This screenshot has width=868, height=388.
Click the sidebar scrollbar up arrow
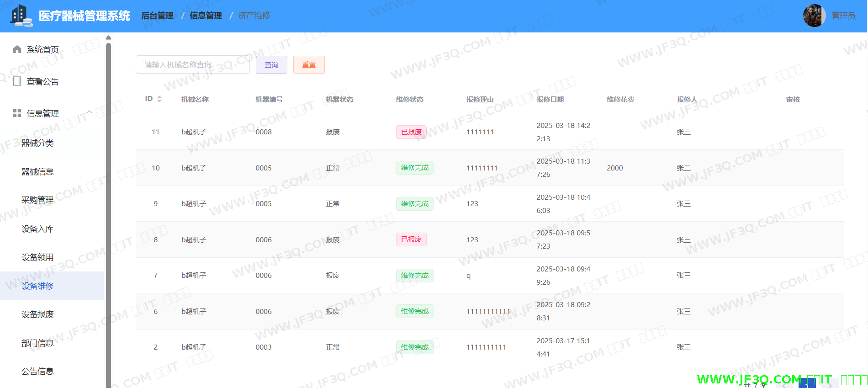coord(108,37)
